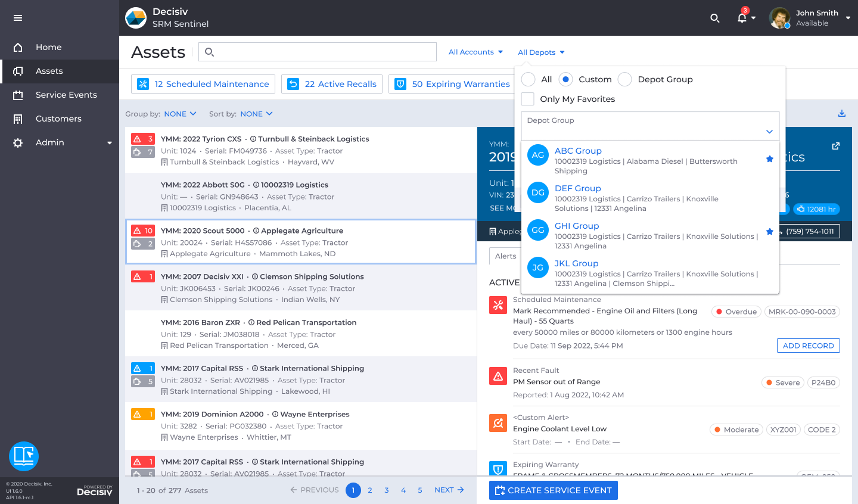Open Service Events in sidebar
858x504 pixels.
click(x=60, y=95)
